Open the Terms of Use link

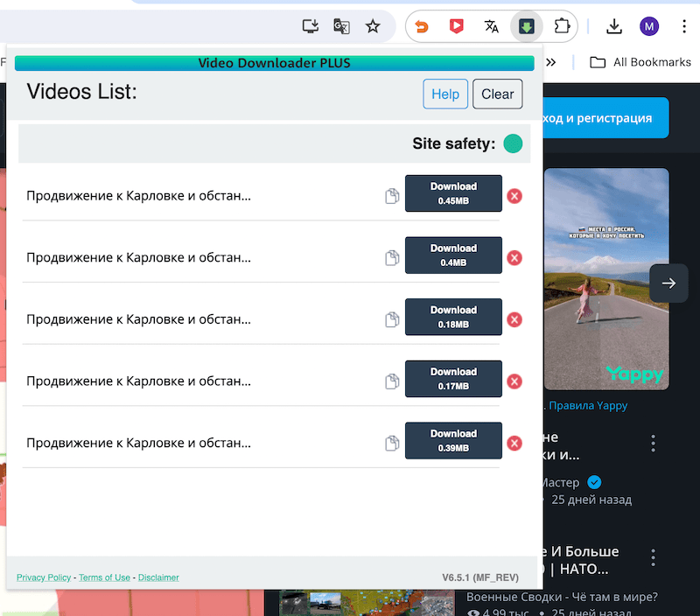tap(104, 577)
